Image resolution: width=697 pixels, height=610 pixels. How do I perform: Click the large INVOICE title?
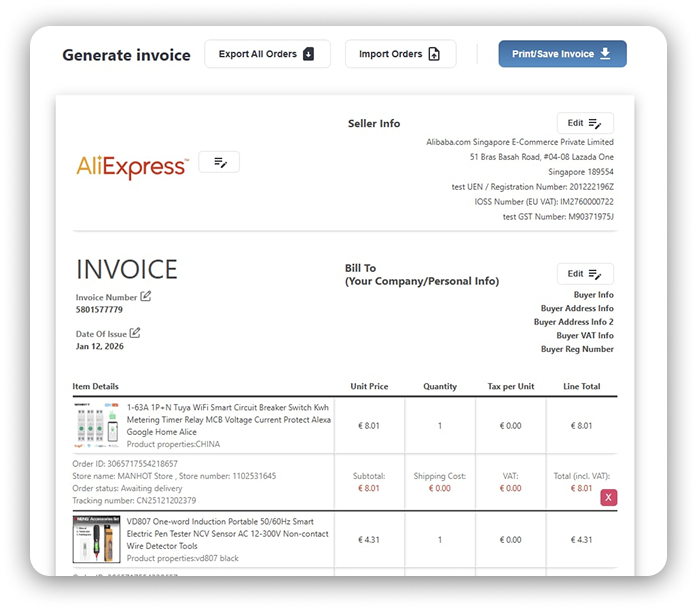[127, 269]
